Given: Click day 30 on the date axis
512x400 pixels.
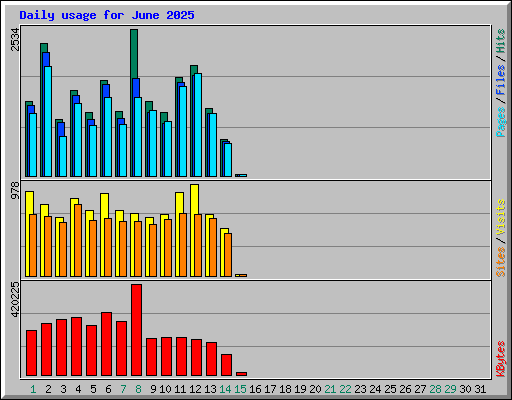Looking at the screenshot, I should pos(465,389).
